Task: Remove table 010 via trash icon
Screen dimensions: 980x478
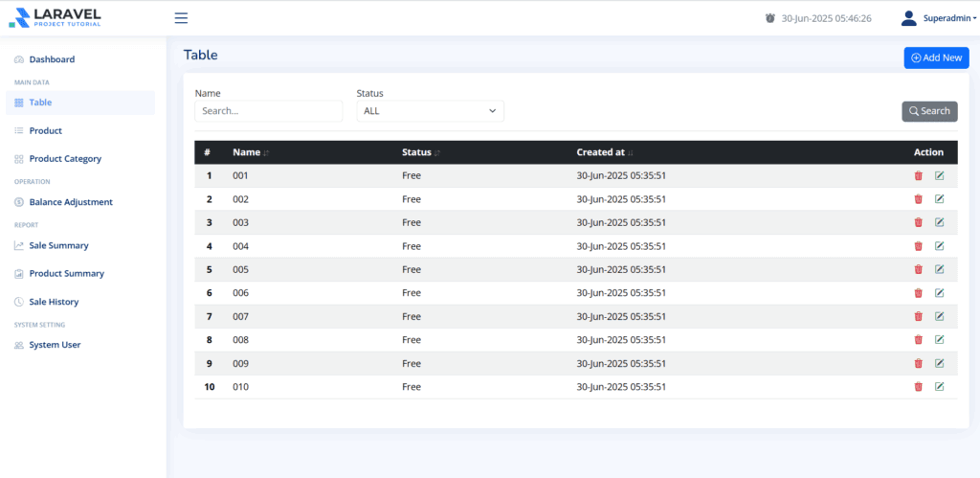Action: tap(918, 387)
